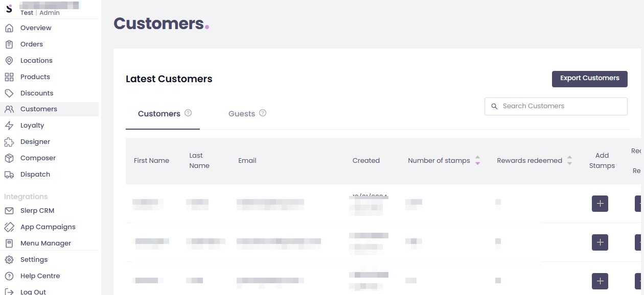Click the Composer cube icon

click(9, 158)
